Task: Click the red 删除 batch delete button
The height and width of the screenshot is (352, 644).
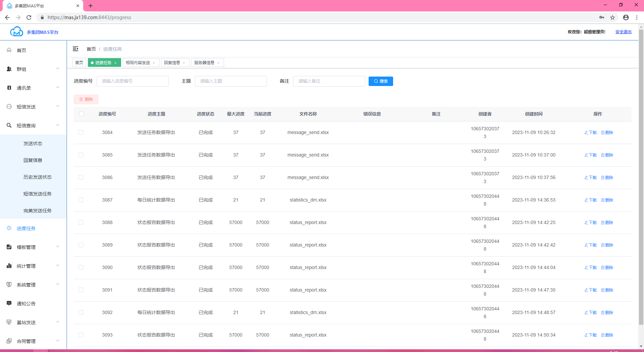Action: pos(86,99)
